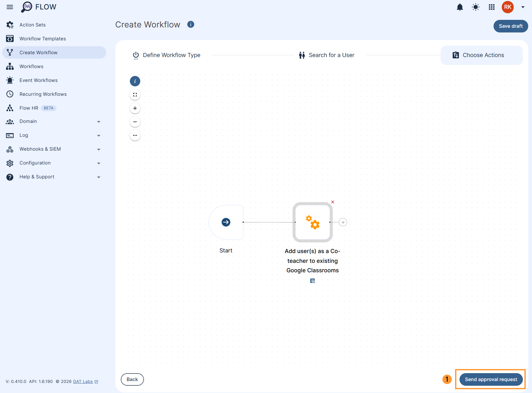Open more canvas options
This screenshot has height=393, width=532.
(135, 135)
